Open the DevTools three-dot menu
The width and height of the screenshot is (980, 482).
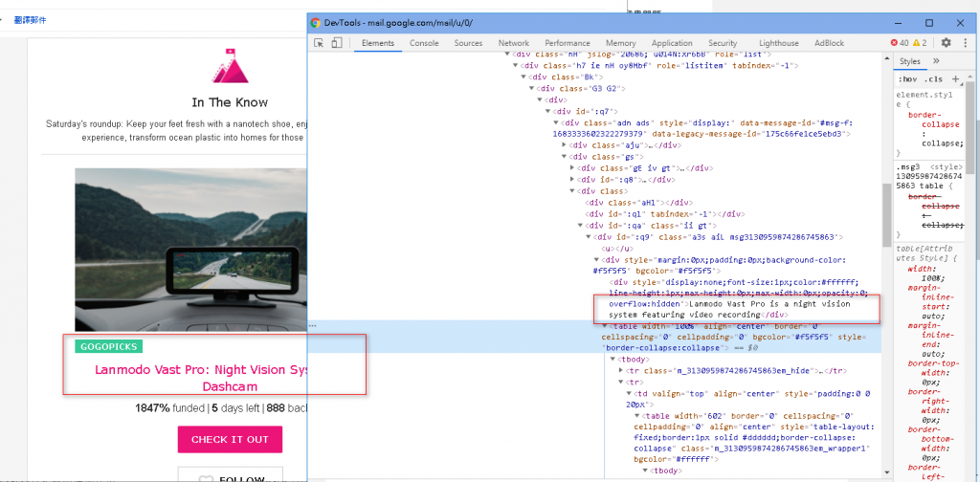tap(965, 42)
